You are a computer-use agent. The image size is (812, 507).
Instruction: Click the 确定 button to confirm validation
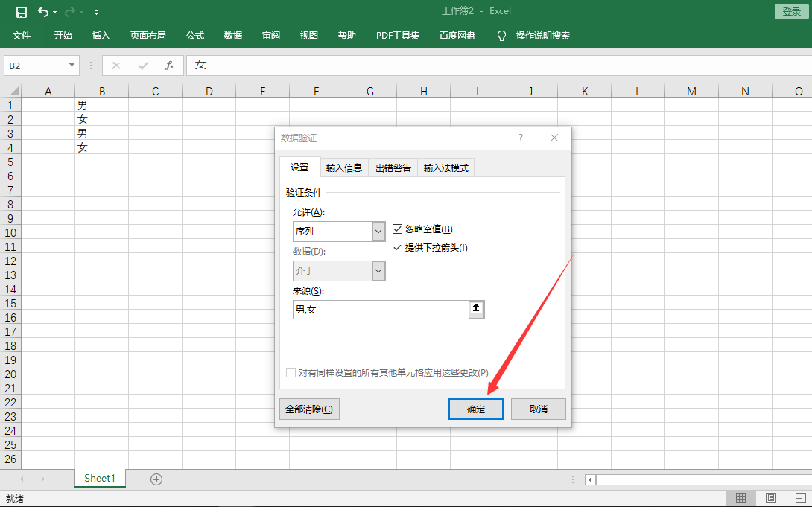(x=475, y=409)
